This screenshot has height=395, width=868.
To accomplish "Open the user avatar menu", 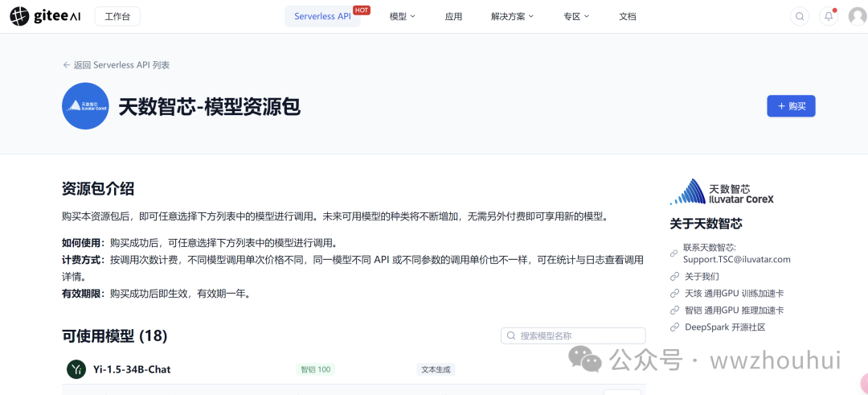I will pos(858,16).
